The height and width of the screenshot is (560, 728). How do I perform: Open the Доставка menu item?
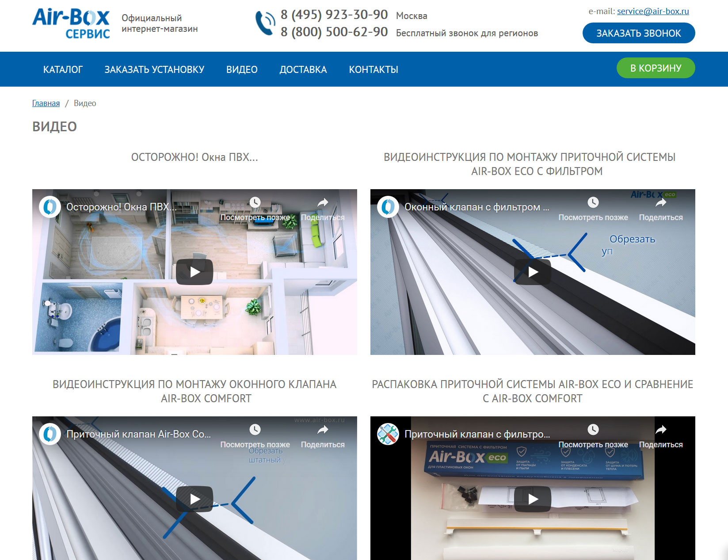click(303, 69)
